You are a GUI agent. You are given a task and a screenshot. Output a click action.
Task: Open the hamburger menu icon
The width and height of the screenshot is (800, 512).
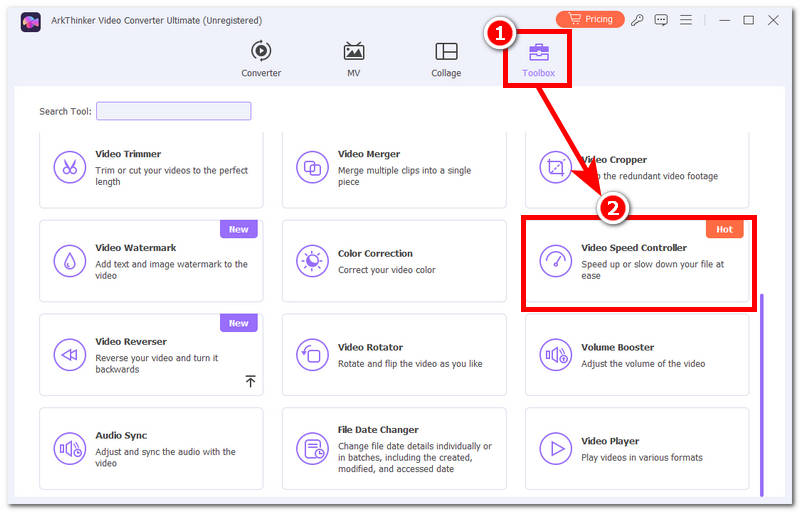686,20
